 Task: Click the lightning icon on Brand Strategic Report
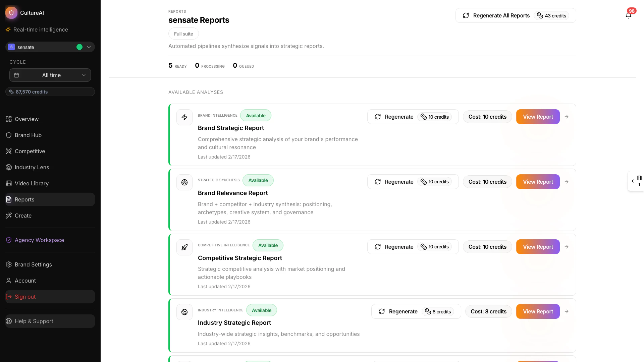pos(184,117)
